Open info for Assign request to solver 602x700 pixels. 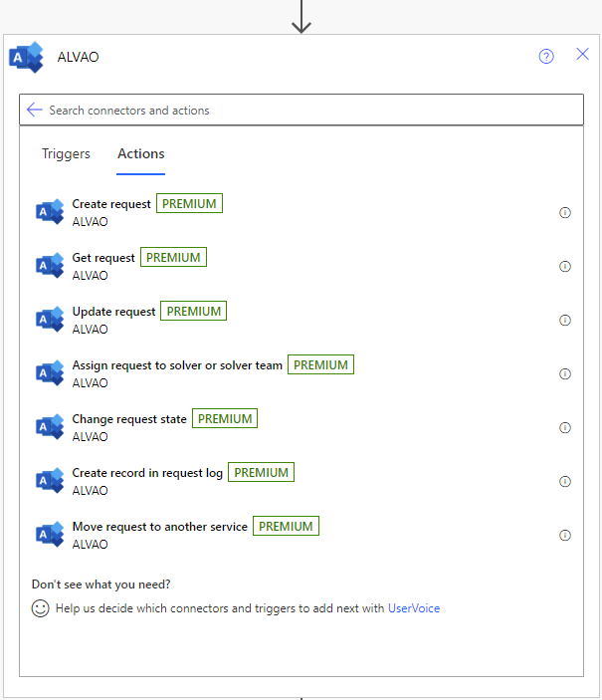click(565, 374)
